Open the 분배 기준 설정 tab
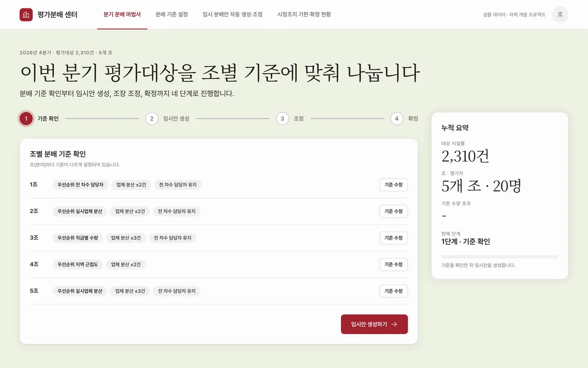Image resolution: width=588 pixels, height=368 pixels. click(x=171, y=15)
